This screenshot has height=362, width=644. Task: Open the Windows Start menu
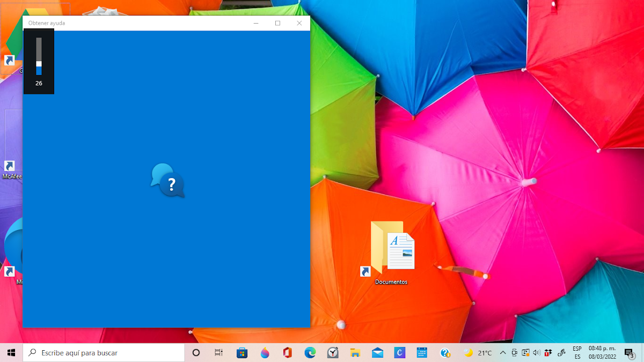pos(11,352)
